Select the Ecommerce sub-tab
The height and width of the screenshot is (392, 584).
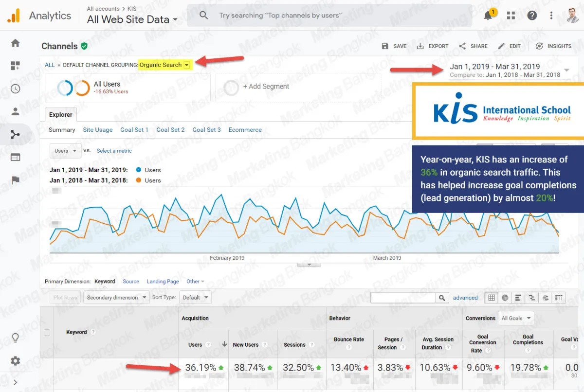click(x=245, y=130)
